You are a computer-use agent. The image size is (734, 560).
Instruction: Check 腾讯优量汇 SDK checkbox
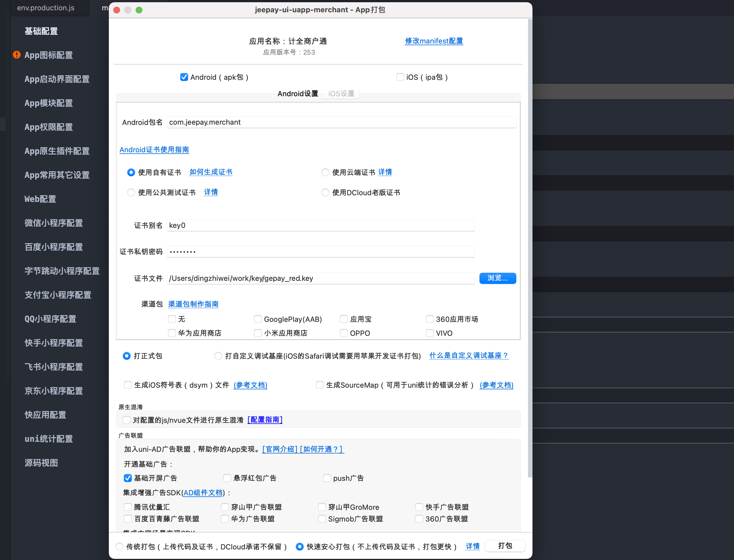point(128,507)
